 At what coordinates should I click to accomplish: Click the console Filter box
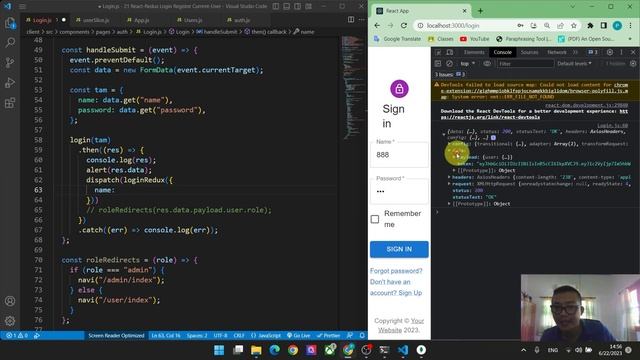pos(525,64)
